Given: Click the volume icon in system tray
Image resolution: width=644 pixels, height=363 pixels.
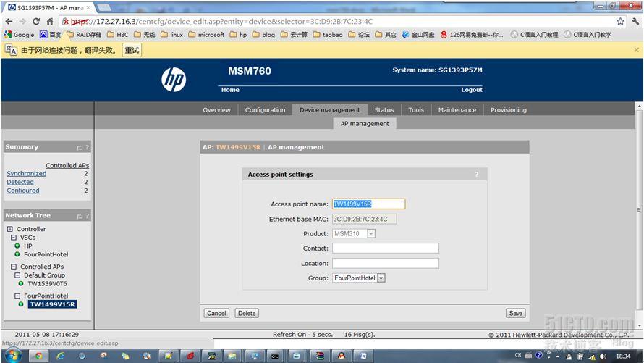Looking at the screenshot, I should [603, 356].
